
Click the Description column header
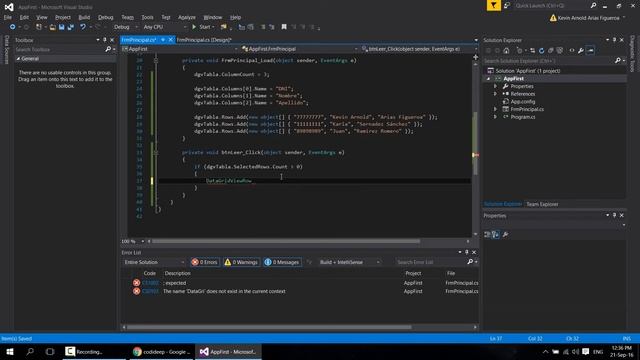(178, 273)
